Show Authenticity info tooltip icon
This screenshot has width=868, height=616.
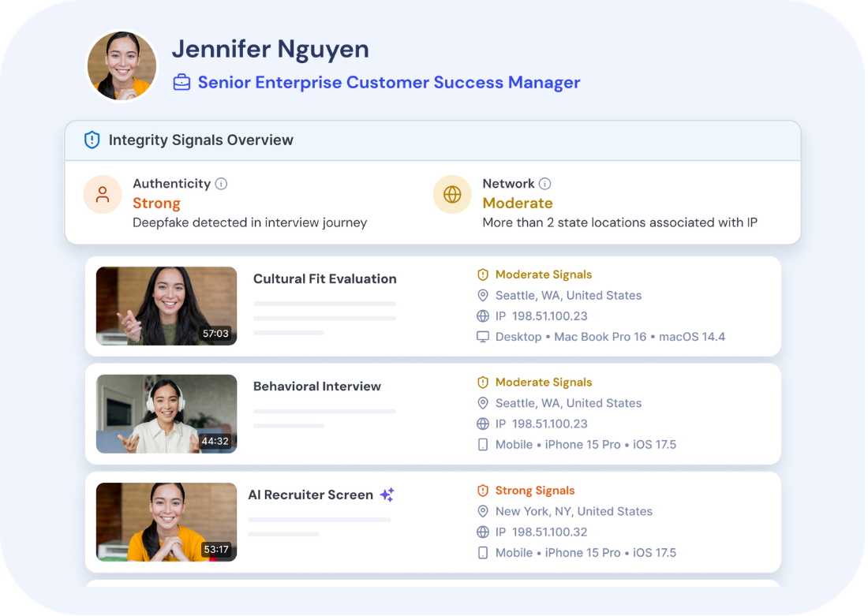pos(221,184)
